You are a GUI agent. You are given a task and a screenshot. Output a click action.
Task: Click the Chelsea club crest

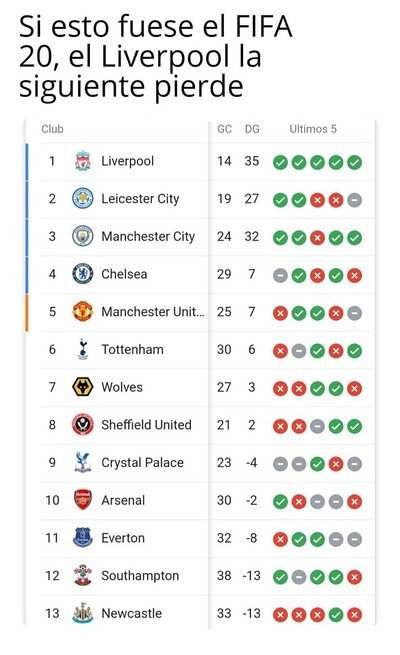[x=83, y=274]
